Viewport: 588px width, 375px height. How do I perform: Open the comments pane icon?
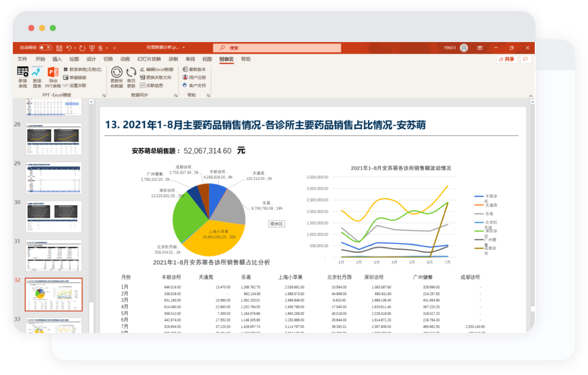click(526, 59)
